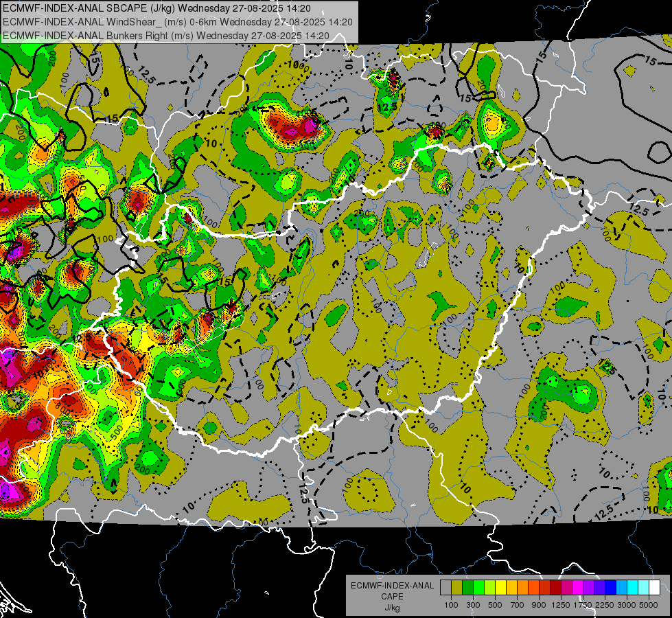This screenshot has height=618, width=672.
Task: Click the WindShear_ (m/s) 0-6km title line
Action: click(177, 22)
